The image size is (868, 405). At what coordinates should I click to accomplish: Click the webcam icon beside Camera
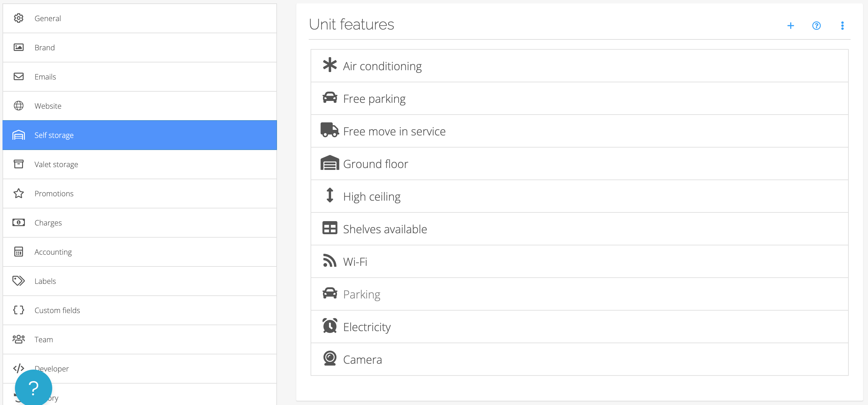click(330, 358)
